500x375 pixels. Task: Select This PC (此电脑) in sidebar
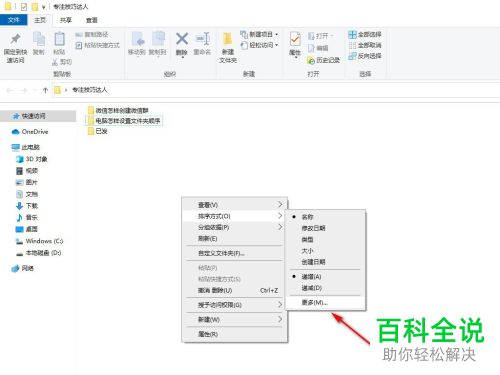pos(26,147)
